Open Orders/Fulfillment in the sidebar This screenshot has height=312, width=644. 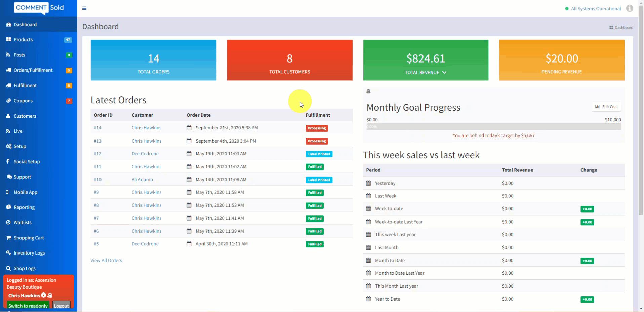pyautogui.click(x=33, y=70)
